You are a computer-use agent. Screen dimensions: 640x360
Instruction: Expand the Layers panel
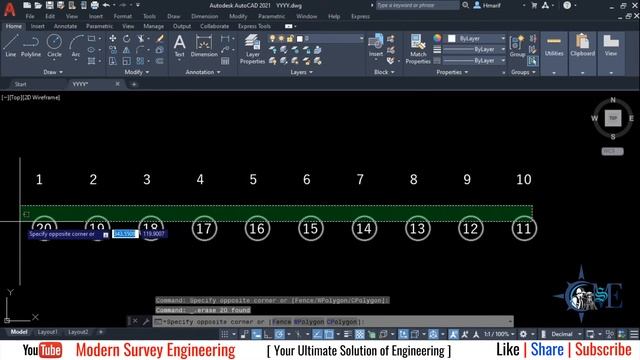pyautogui.click(x=302, y=72)
